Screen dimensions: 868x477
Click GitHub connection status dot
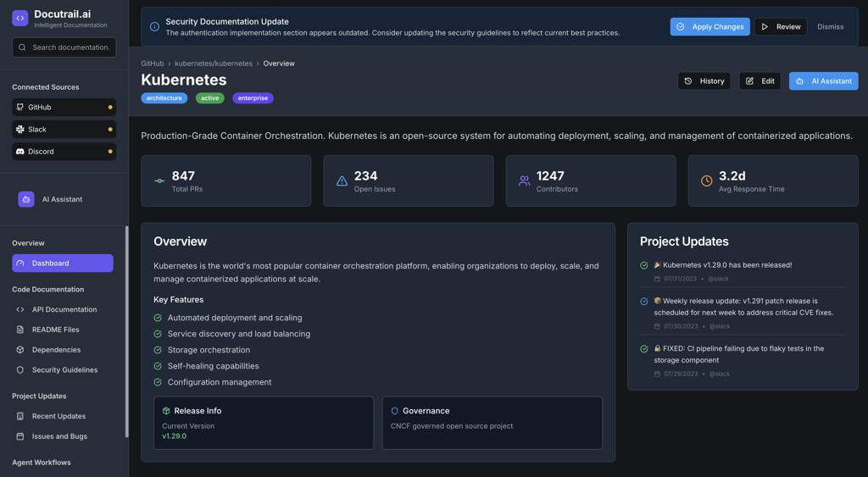110,108
